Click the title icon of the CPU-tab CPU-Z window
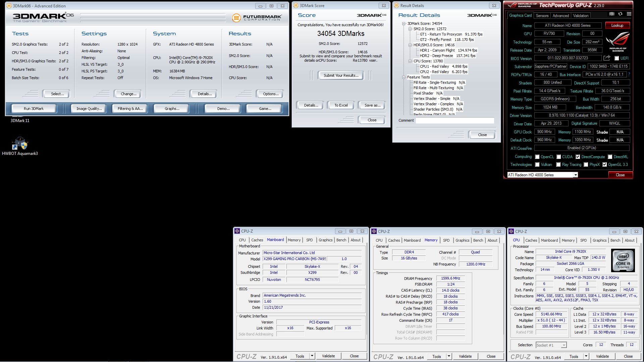644x362 pixels. coord(512,231)
